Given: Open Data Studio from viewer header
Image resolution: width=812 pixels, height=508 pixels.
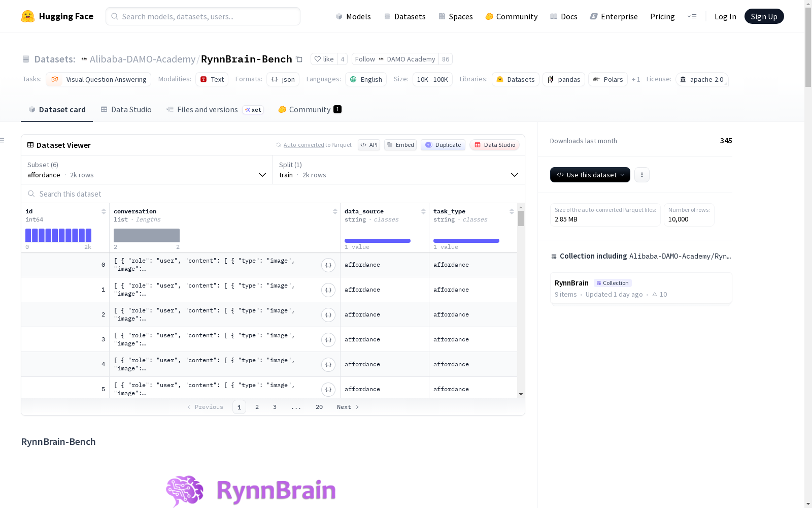Looking at the screenshot, I should (x=494, y=145).
